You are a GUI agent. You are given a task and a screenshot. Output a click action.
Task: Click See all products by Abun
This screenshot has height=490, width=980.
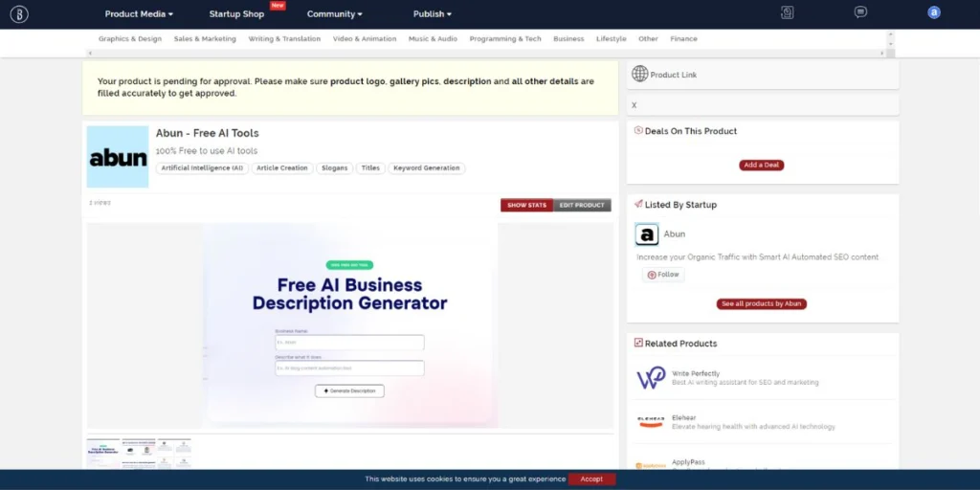click(761, 303)
